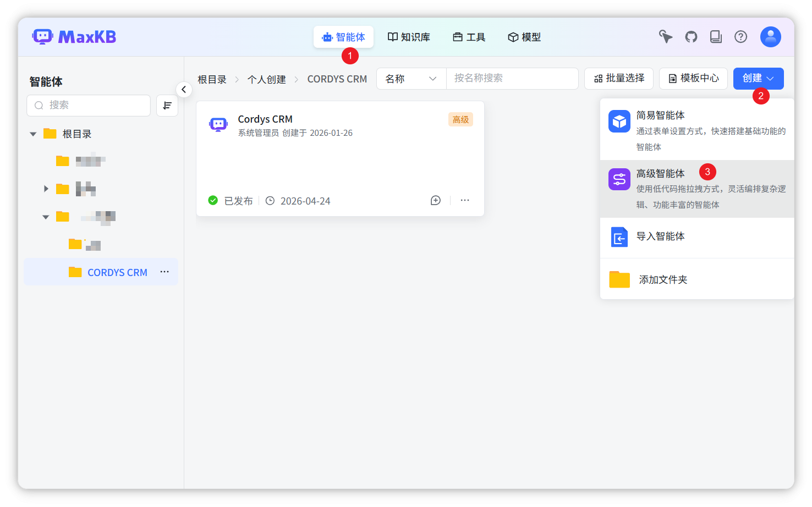Open more actions on Cordys CRM card

pyautogui.click(x=465, y=201)
